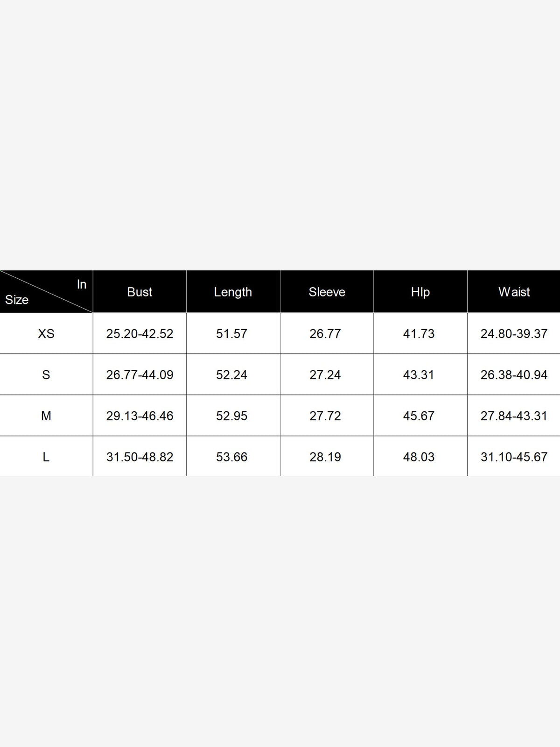Select the L size row label
560x747 pixels.
pyautogui.click(x=46, y=457)
